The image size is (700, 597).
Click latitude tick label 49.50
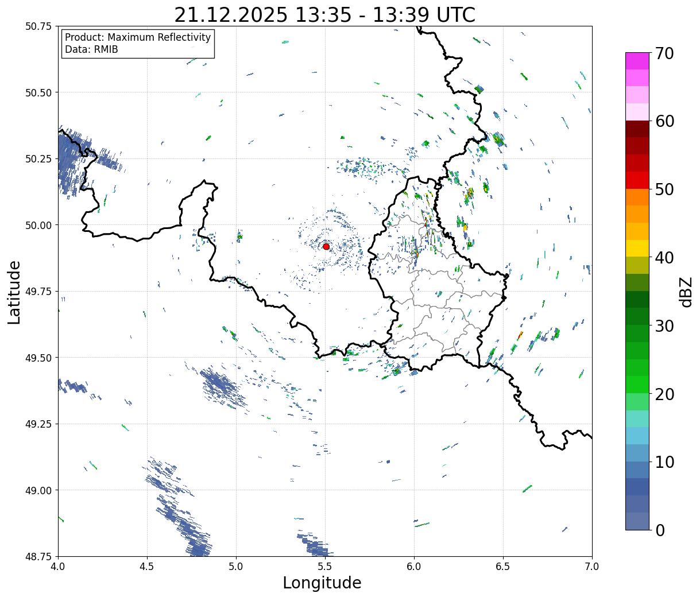(x=38, y=358)
